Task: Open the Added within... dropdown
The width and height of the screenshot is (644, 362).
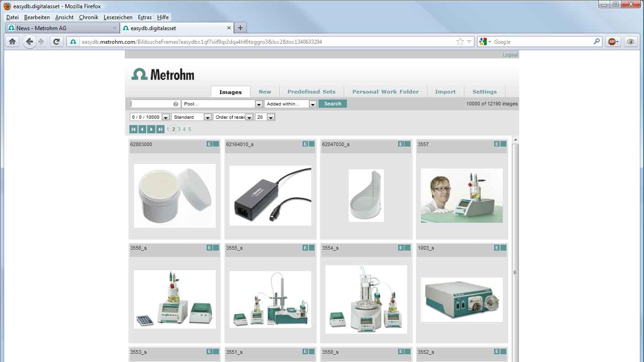Action: (x=291, y=104)
